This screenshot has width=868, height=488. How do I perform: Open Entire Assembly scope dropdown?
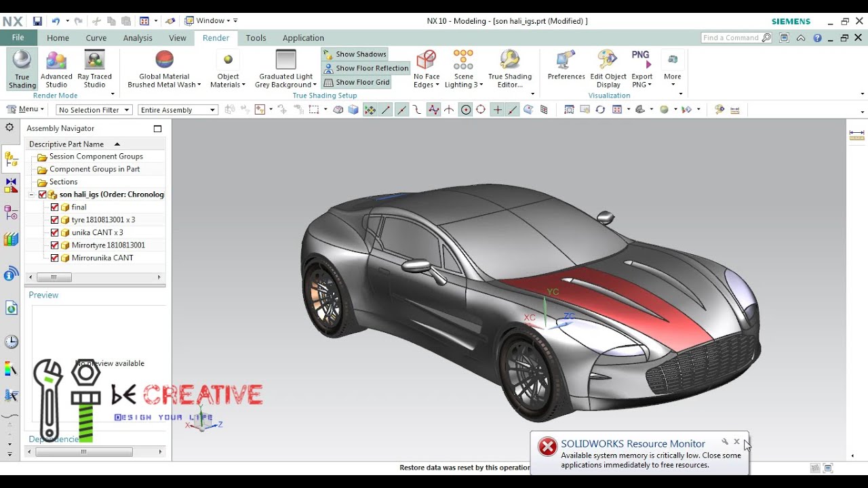point(178,110)
